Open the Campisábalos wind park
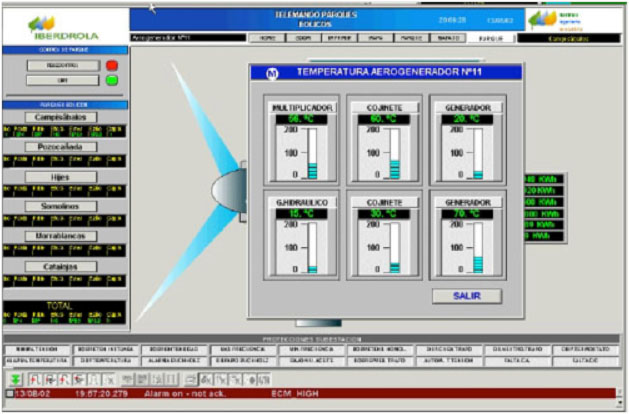This screenshot has width=629, height=414. (61, 117)
